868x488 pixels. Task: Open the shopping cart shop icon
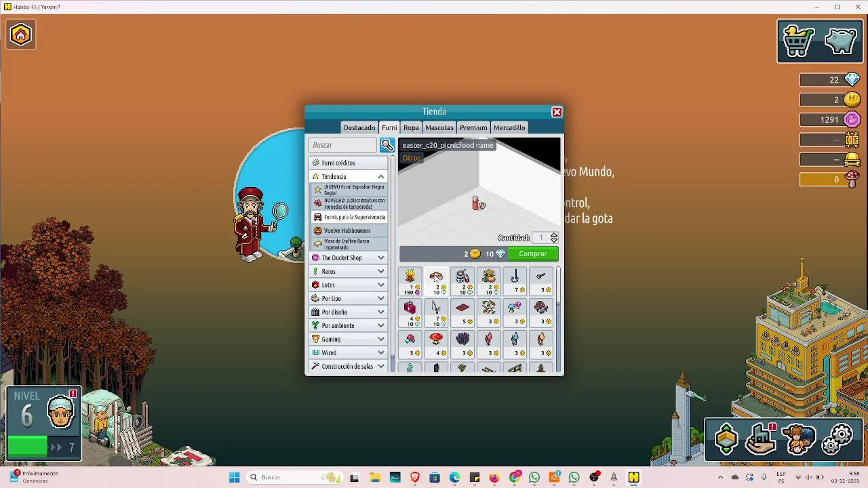coord(798,41)
